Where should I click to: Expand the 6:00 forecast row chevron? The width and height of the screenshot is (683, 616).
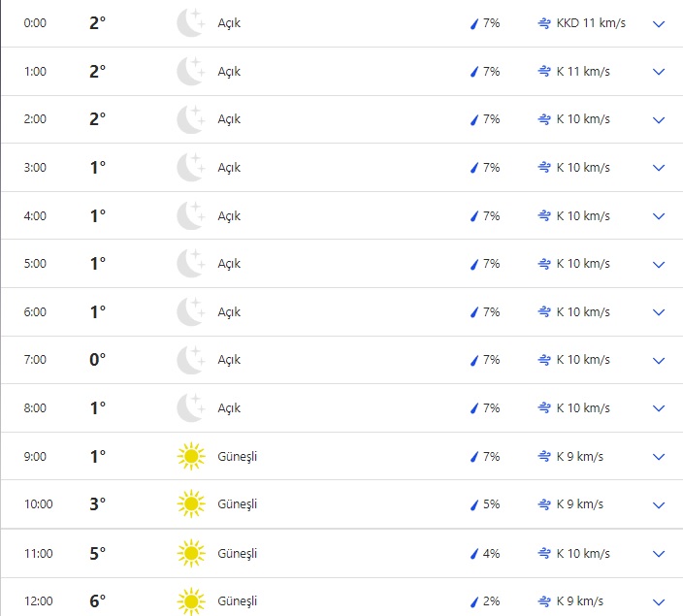(660, 312)
